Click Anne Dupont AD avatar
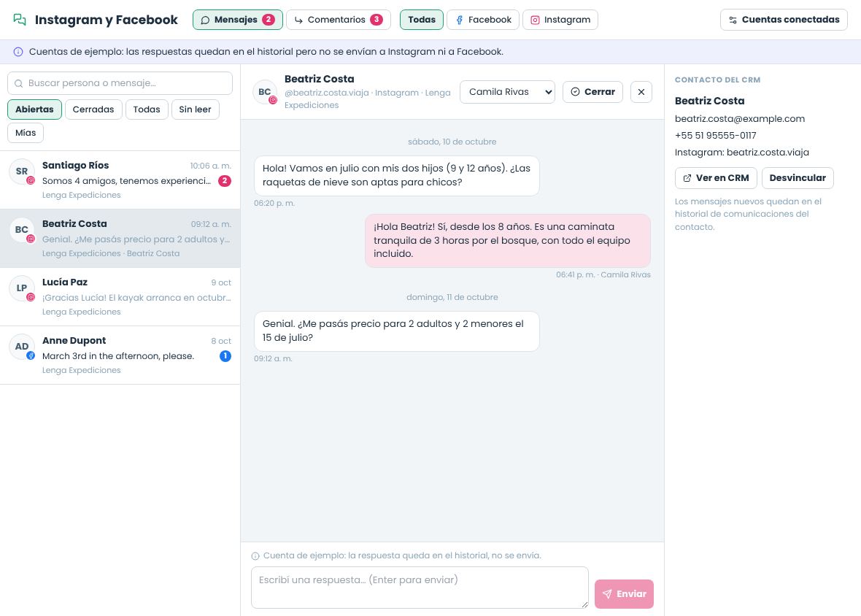The width and height of the screenshot is (861, 616). pos(21,347)
